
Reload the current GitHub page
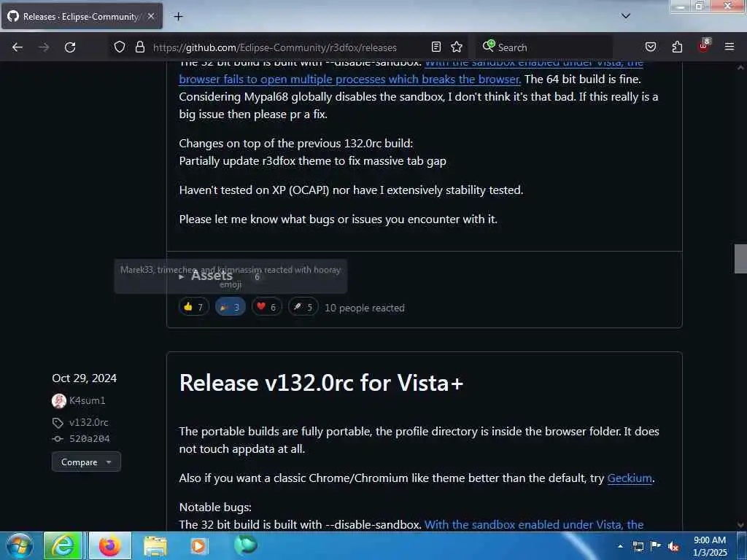[x=70, y=47]
